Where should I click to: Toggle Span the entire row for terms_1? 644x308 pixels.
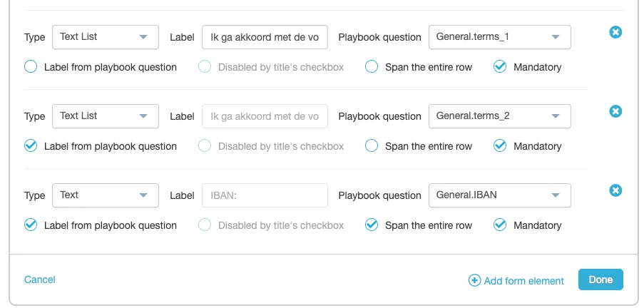tap(372, 67)
